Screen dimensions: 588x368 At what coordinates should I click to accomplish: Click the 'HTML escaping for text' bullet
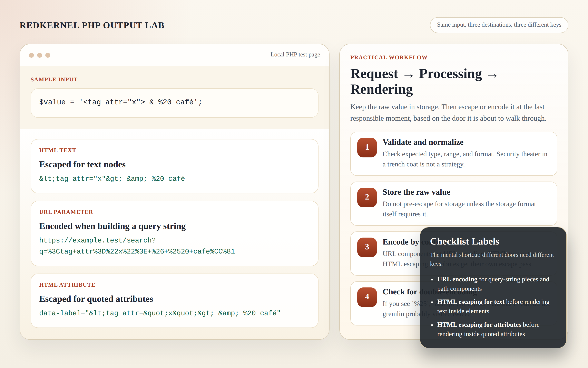pyautogui.click(x=493, y=306)
